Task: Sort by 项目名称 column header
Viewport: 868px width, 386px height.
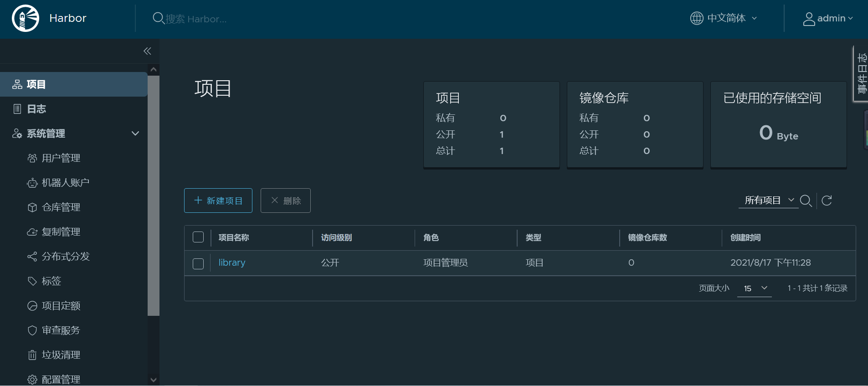Action: (234, 237)
